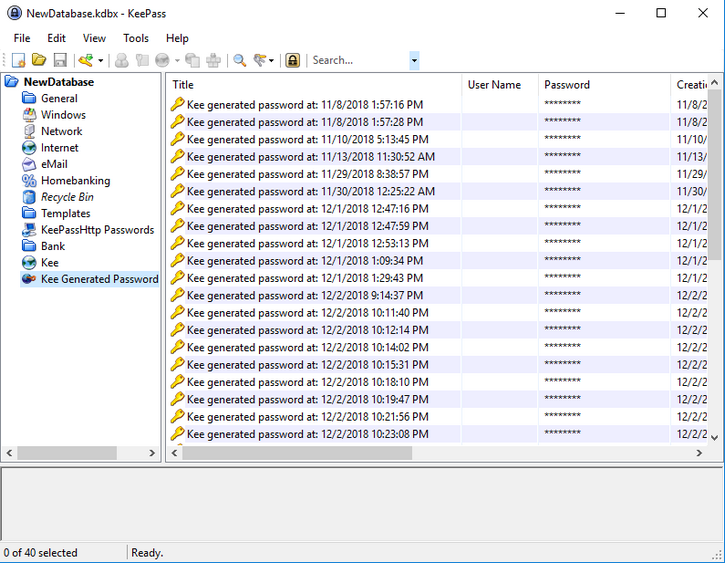Image resolution: width=725 pixels, height=563 pixels.
Task: Open the Help menu
Action: pos(177,38)
